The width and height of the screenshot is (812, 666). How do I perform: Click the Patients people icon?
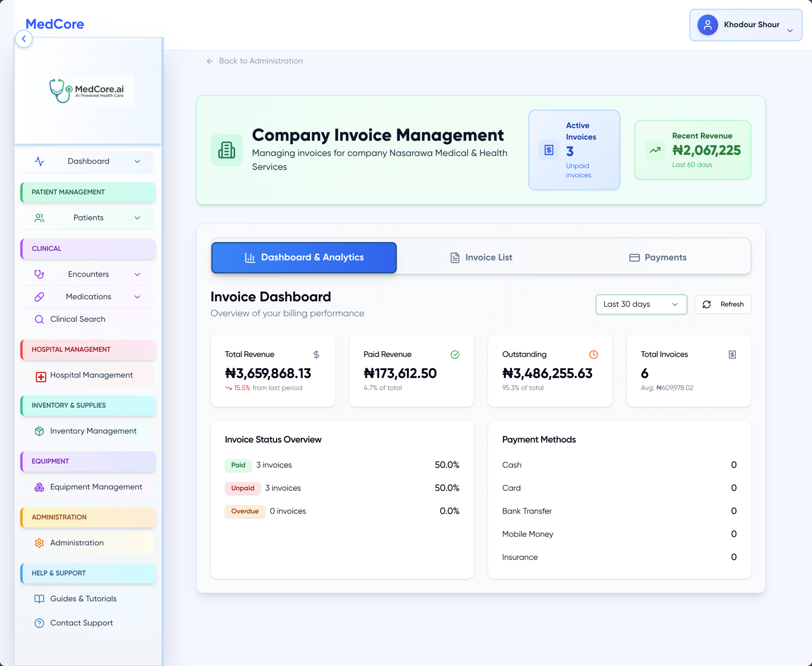(40, 218)
